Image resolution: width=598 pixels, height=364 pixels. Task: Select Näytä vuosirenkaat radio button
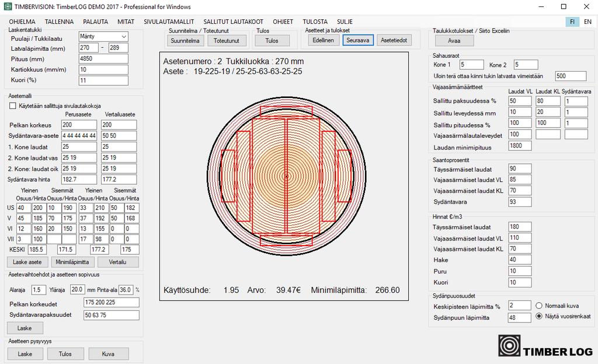tap(539, 316)
